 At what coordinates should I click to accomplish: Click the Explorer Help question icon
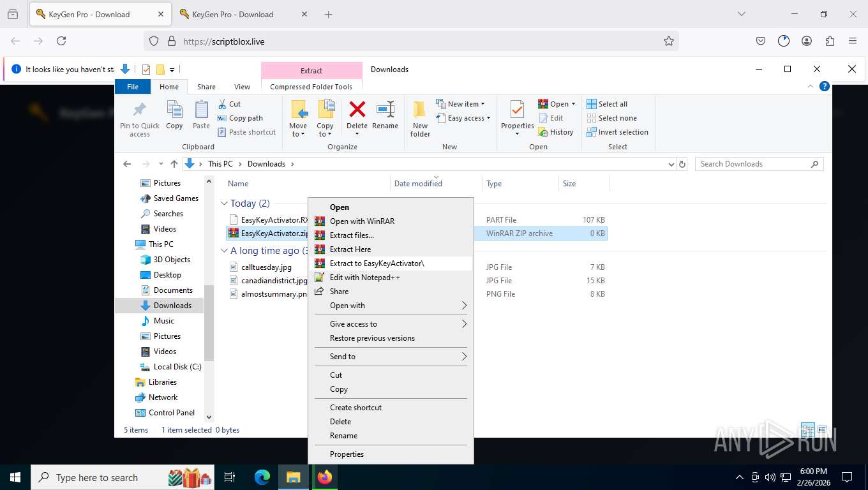[x=825, y=86]
